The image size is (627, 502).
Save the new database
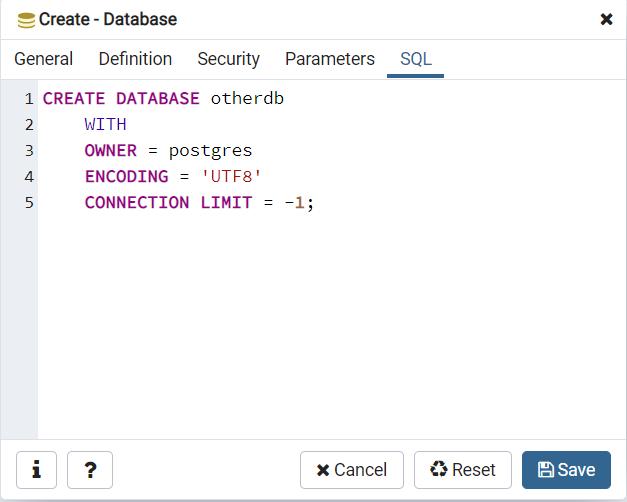(566, 470)
